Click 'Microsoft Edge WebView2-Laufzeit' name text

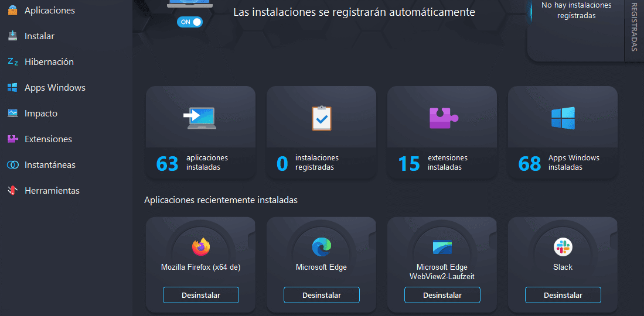tap(442, 272)
